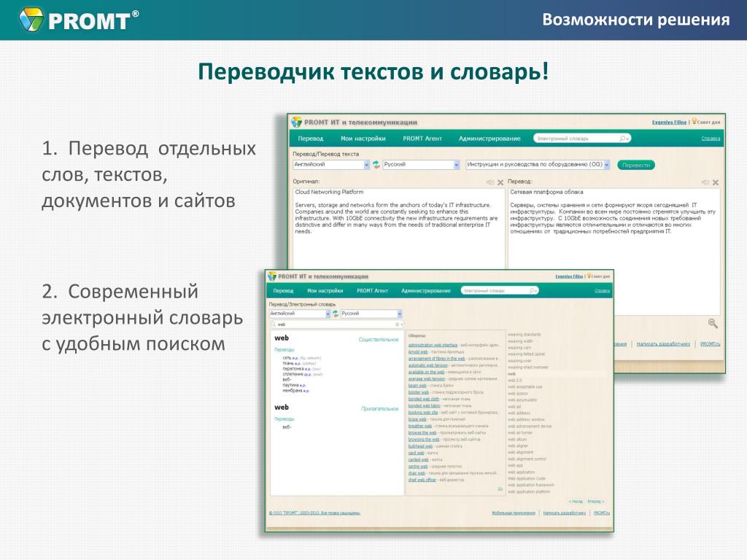Viewport: 747px width, 560px height.
Task: Go to 'Вперед >' in the dictionary word list
Action: click(x=595, y=502)
